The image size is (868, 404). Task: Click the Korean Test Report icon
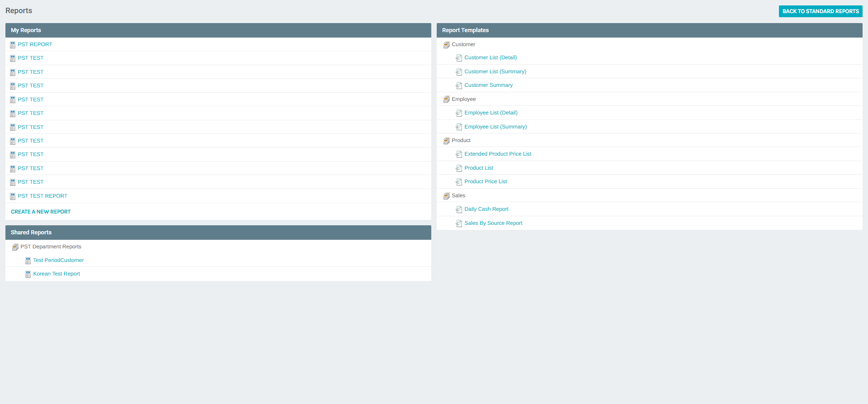pos(28,274)
